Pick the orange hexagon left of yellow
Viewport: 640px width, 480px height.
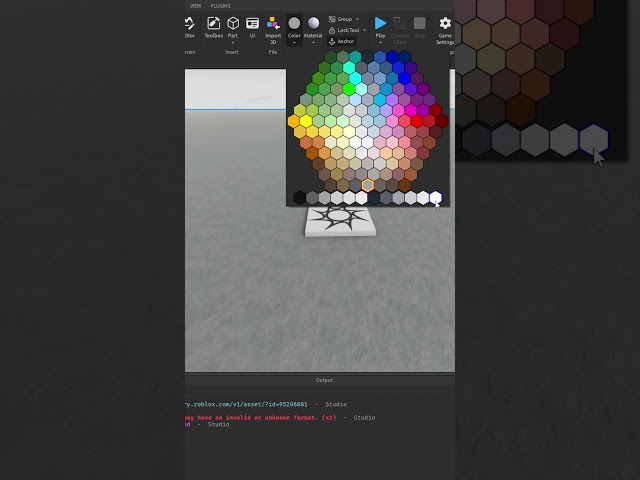(x=293, y=121)
